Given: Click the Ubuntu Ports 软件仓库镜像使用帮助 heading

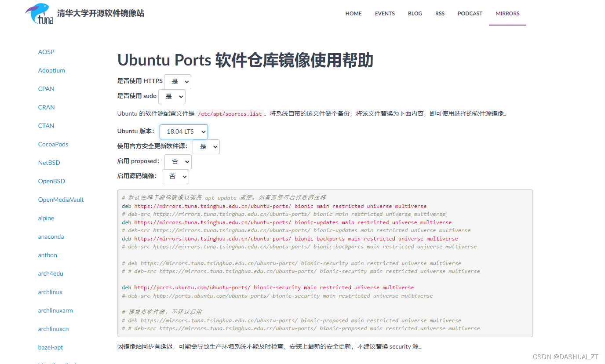Looking at the screenshot, I should (x=245, y=60).
